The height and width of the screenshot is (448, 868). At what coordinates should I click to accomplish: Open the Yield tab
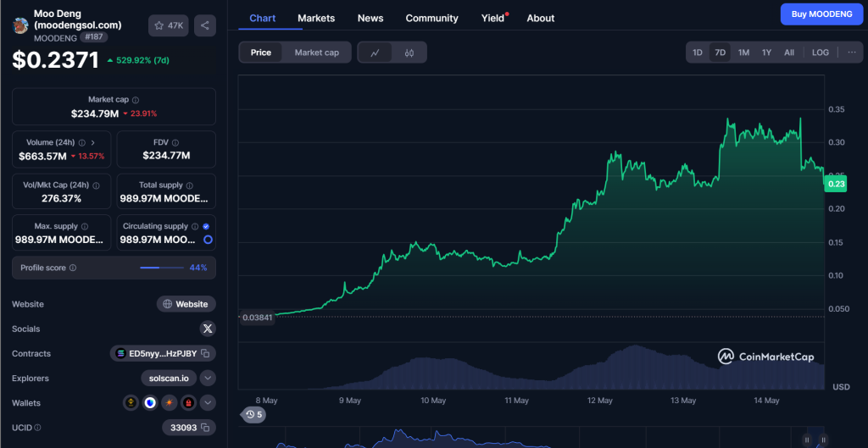[x=492, y=19]
